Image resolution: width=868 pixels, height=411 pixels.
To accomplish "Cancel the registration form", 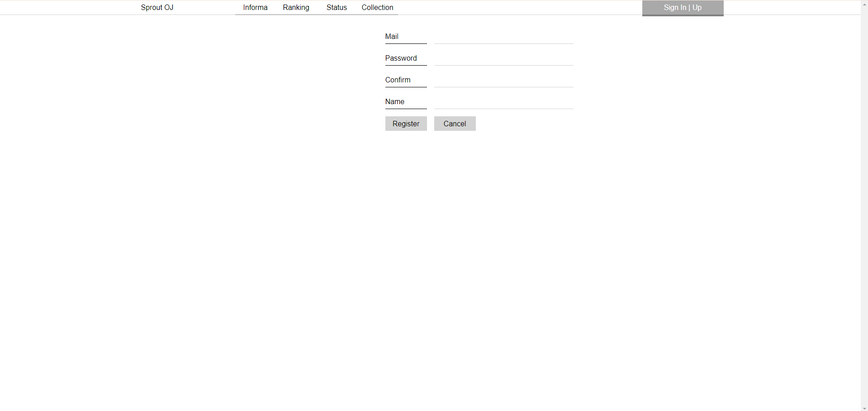I will coord(455,124).
